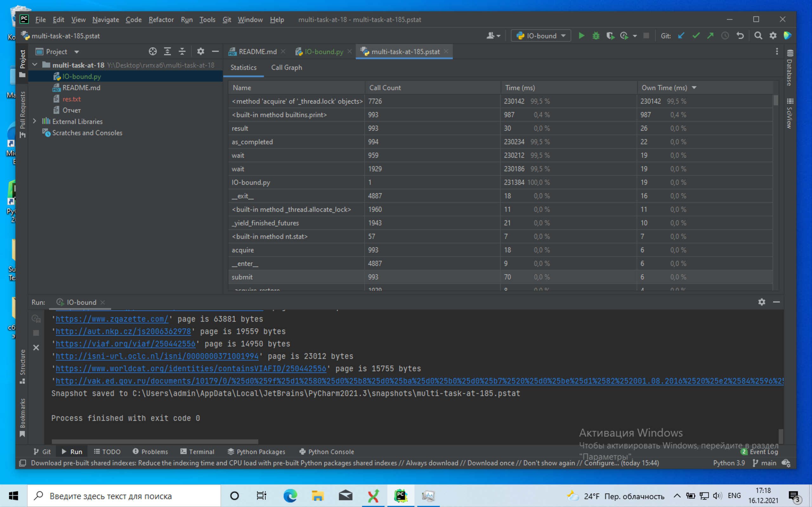Toggle the Database tool window
This screenshot has width=812, height=507.
click(789, 68)
